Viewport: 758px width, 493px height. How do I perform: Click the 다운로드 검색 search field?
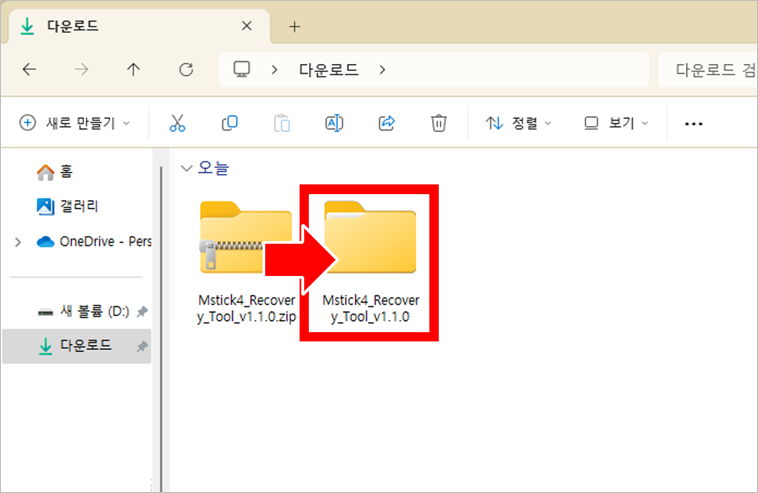[710, 70]
